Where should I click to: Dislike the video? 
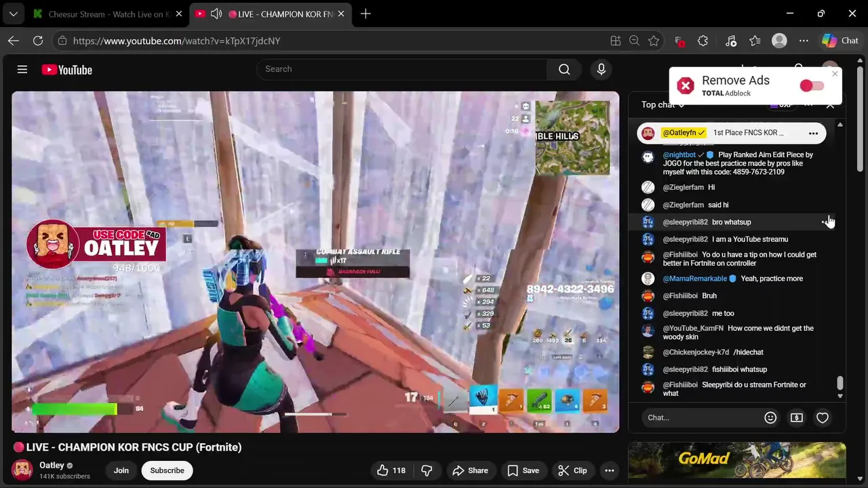tap(427, 470)
